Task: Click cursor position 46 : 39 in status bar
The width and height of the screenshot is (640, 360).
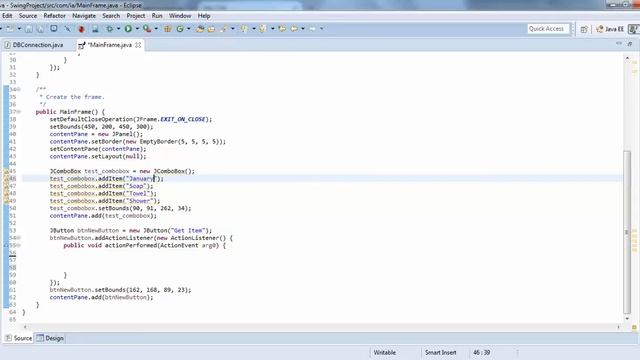Action: click(x=482, y=353)
